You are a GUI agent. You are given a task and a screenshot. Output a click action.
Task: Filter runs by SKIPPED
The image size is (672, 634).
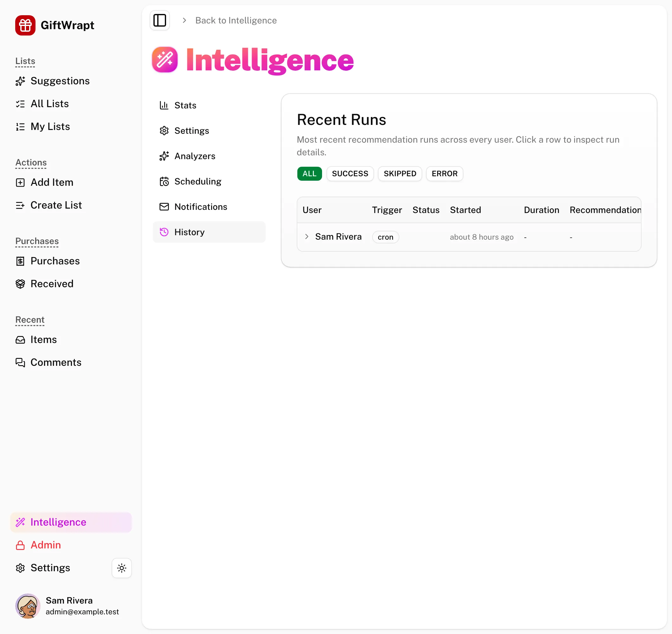[400, 174]
